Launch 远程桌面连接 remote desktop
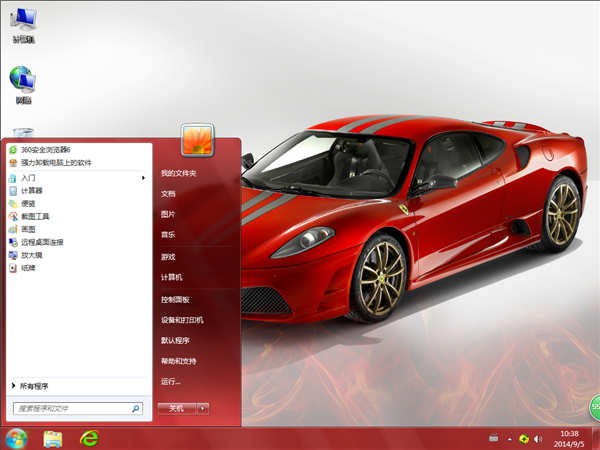This screenshot has width=600, height=450. [x=41, y=242]
